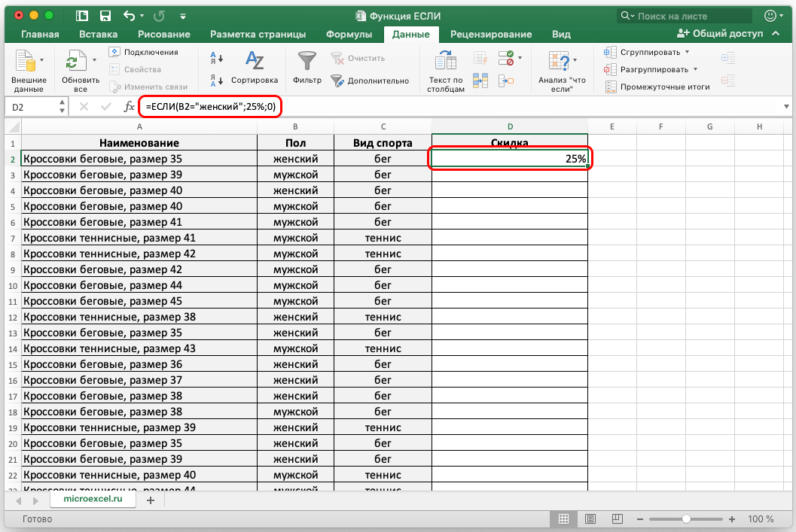This screenshot has height=532, width=796.
Task: Open the Вид tab
Action: coord(562,34)
